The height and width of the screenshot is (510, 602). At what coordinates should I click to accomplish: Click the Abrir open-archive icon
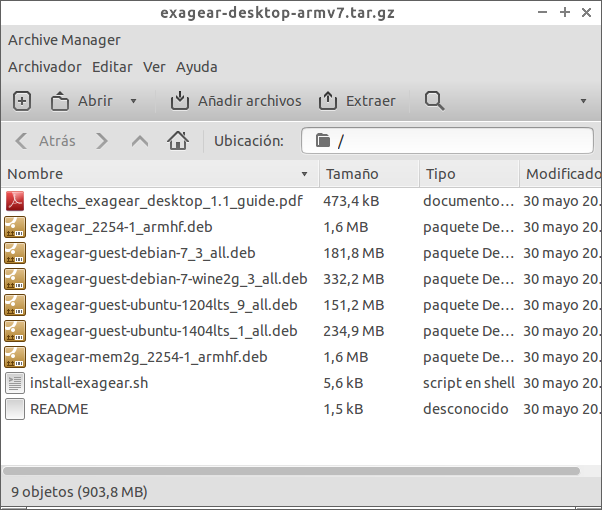(x=60, y=101)
